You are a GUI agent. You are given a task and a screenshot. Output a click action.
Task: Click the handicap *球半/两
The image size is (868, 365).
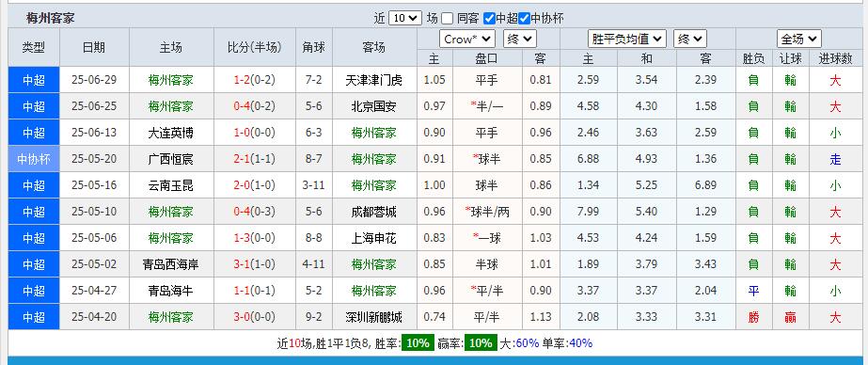[x=487, y=212]
